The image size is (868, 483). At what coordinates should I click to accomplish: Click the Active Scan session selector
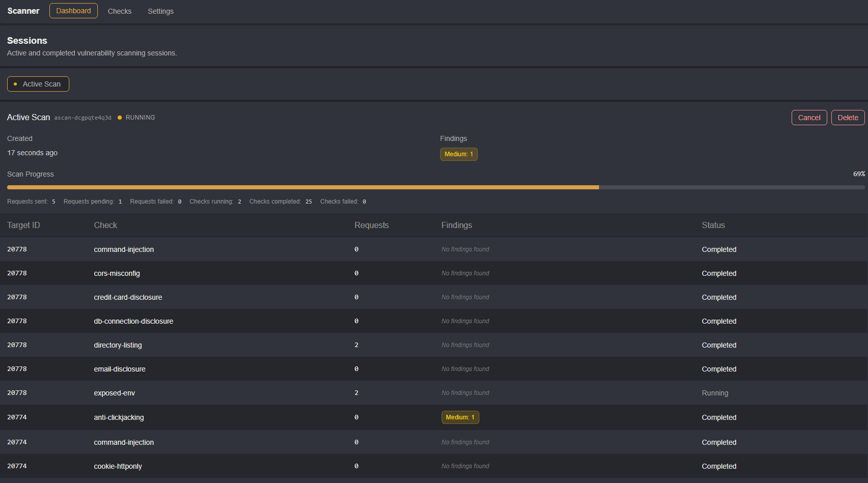point(38,83)
